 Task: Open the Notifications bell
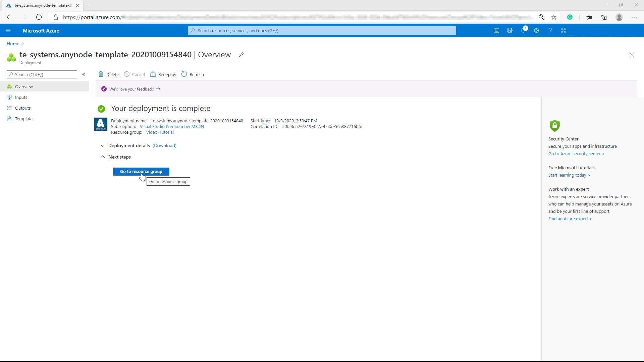523,31
